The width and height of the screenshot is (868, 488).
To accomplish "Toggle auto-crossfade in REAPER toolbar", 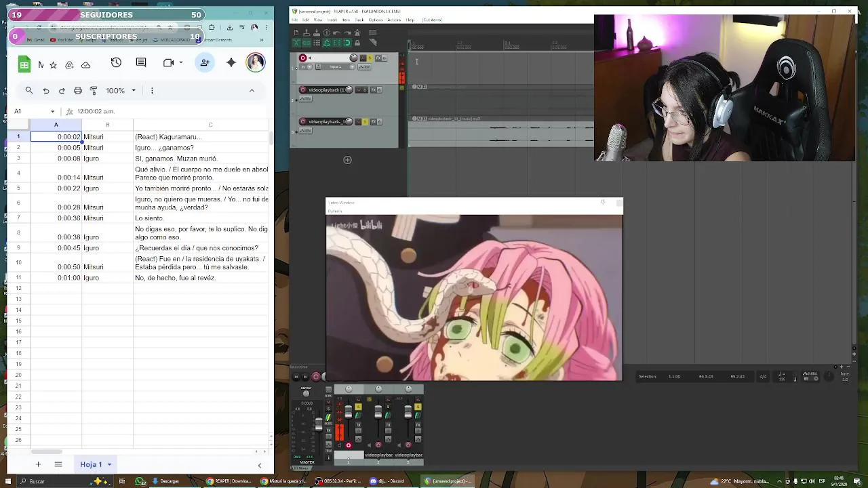I will click(296, 43).
